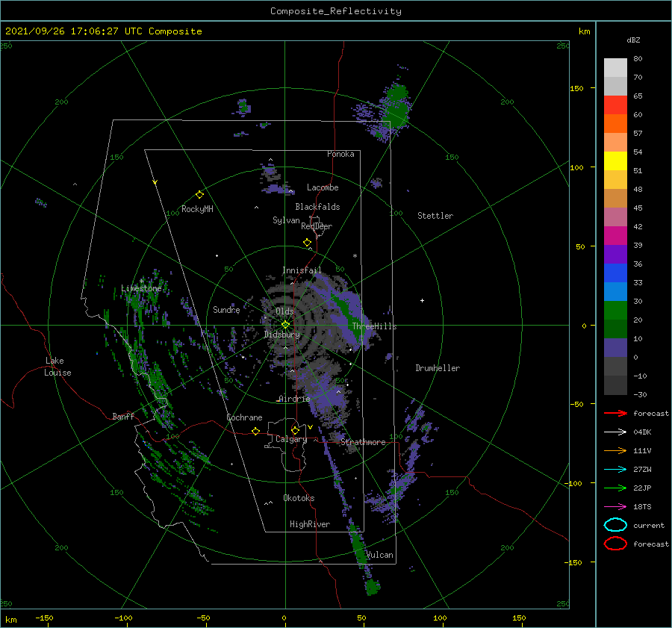Click the Olds town label
This screenshot has height=628, width=672.
pyautogui.click(x=284, y=311)
